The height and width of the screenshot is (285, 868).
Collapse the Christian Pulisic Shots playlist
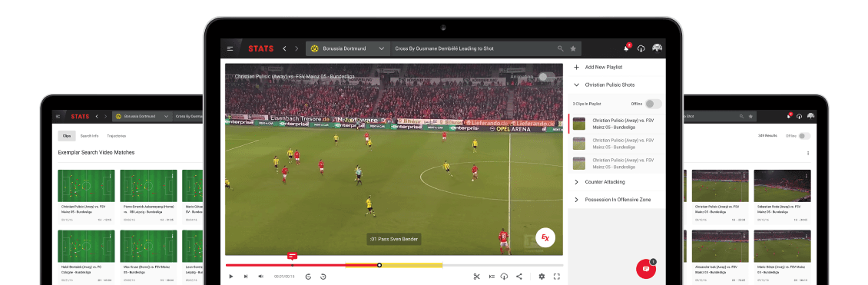[616, 85]
